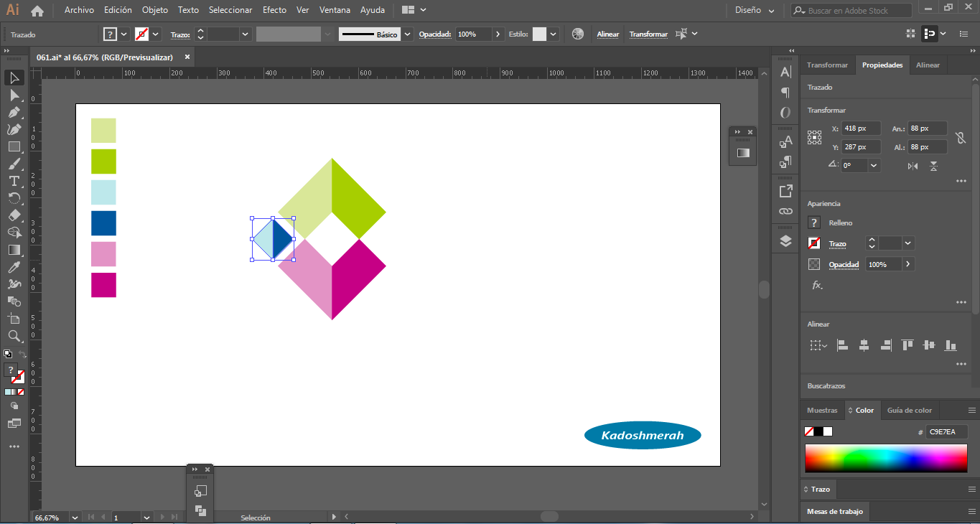The image size is (980, 524).
Task: Click the Home icon
Action: point(37,11)
